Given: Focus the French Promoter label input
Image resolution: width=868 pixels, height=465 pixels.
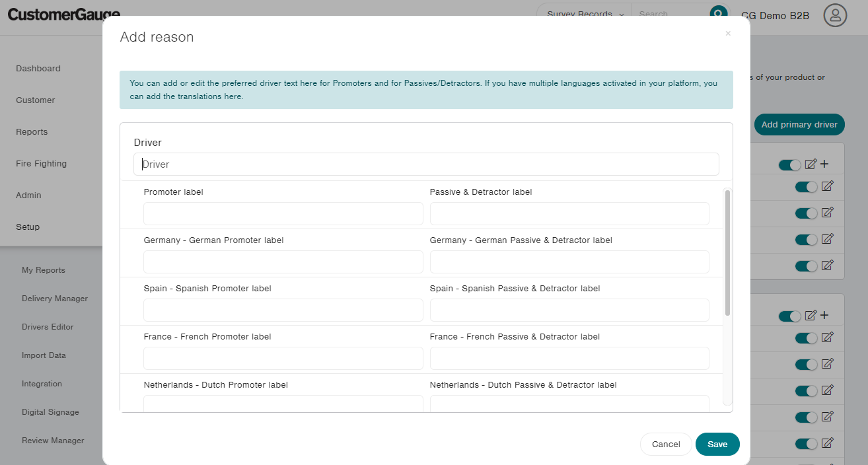Looking at the screenshot, I should pos(283,359).
